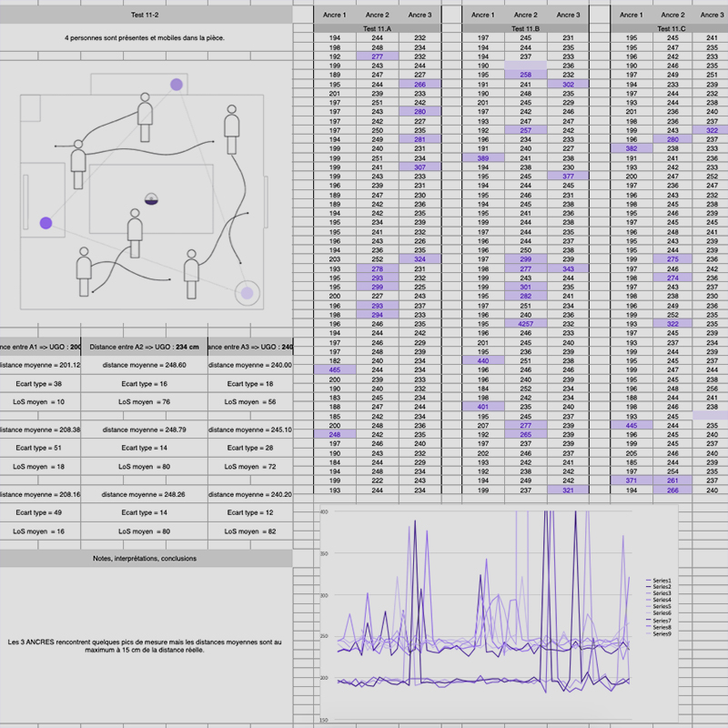
Task: Click the chart's y-axis label 400
Action: 324,511
